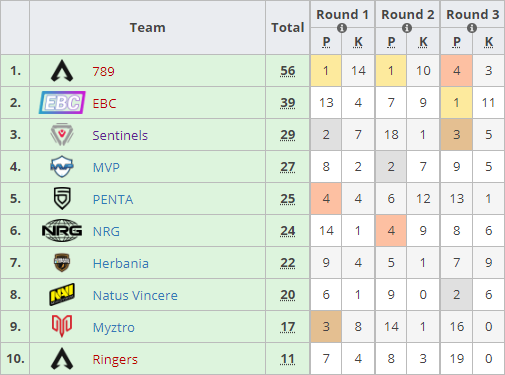Click the Round 3 K column abbreviation
The height and width of the screenshot is (375, 505).
tap(489, 42)
